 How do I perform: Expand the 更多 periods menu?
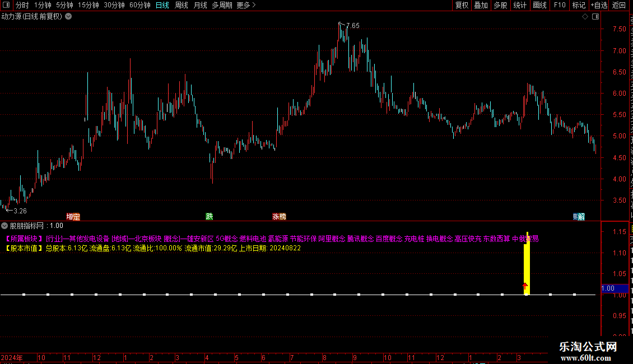246,5
